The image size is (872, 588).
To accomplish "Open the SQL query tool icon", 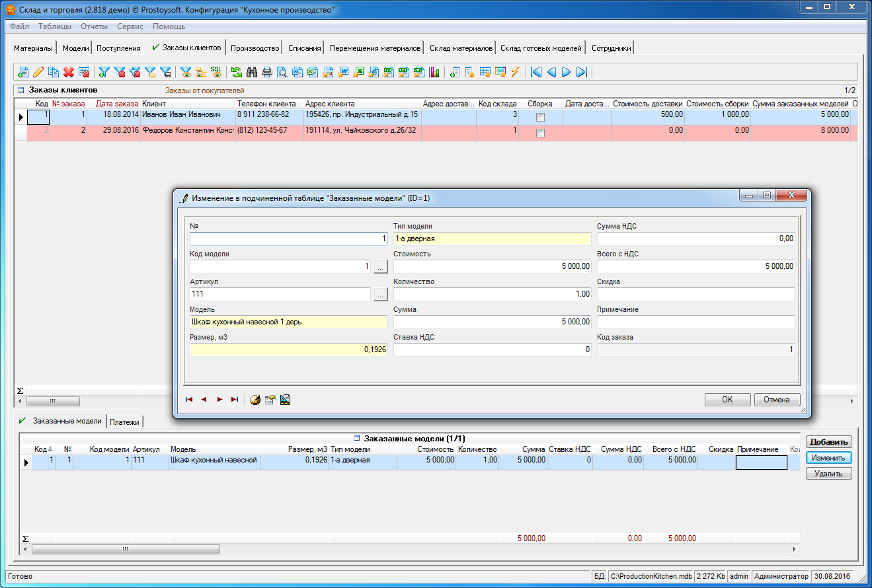I will click(216, 71).
